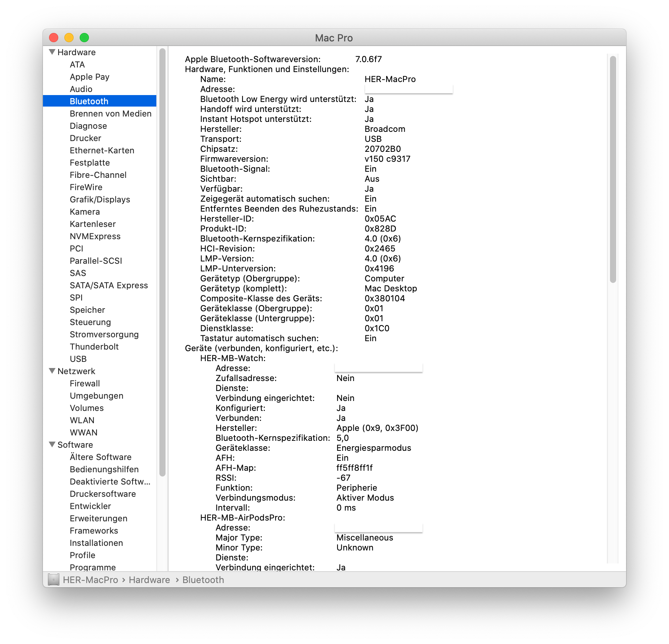Viewport: 669px width, 644px height.
Task: Open NVMExpress entry
Action: click(x=95, y=236)
